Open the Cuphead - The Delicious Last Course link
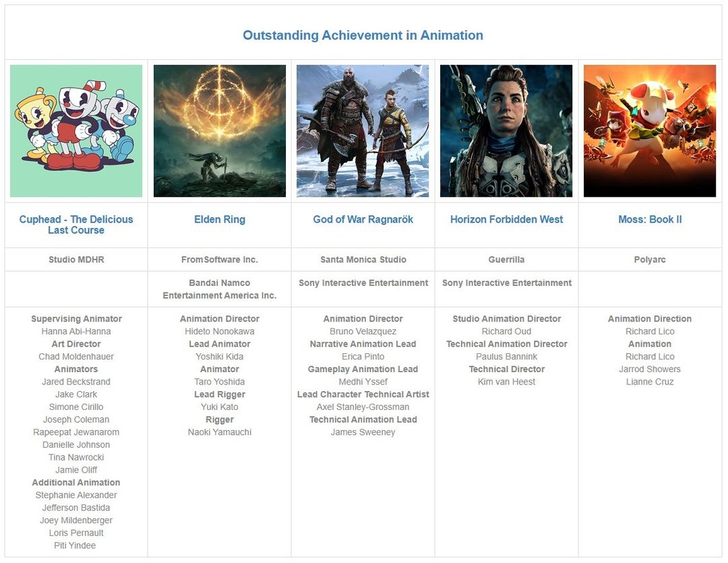Viewport: 728px width, 563px height. click(76, 225)
